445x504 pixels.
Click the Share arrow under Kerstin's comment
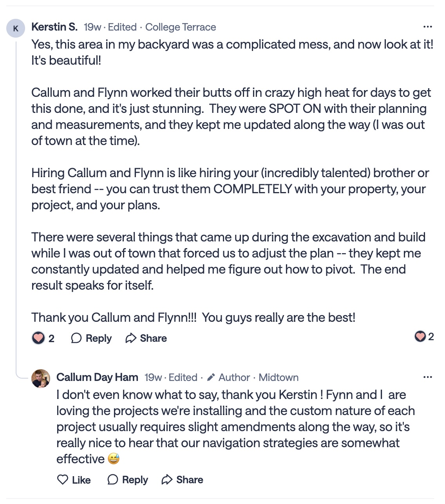[131, 338]
